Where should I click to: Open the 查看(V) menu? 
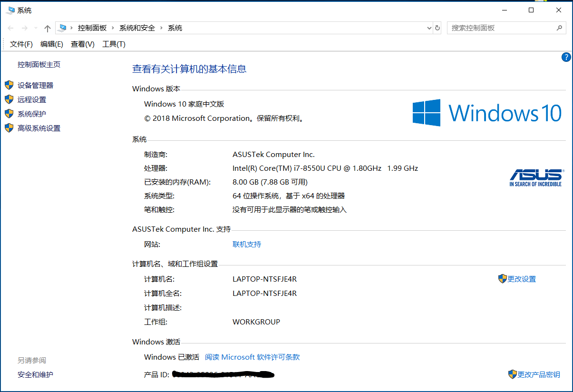(83, 44)
